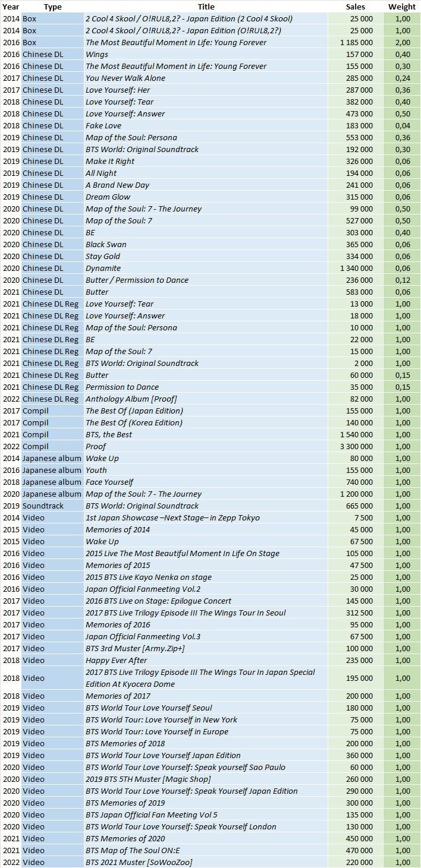The image size is (421, 868).
Task: Select the Speak Yourself London title
Action: 181,826
